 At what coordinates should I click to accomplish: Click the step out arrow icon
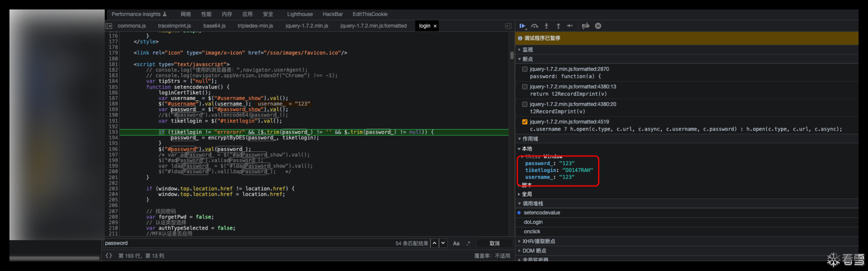tap(558, 26)
